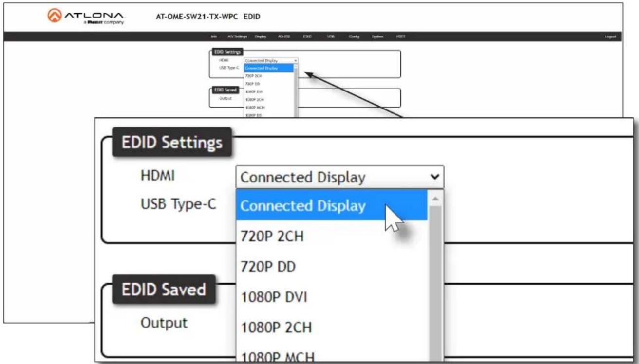Go to the Config tab
639x364 pixels.
coord(354,36)
